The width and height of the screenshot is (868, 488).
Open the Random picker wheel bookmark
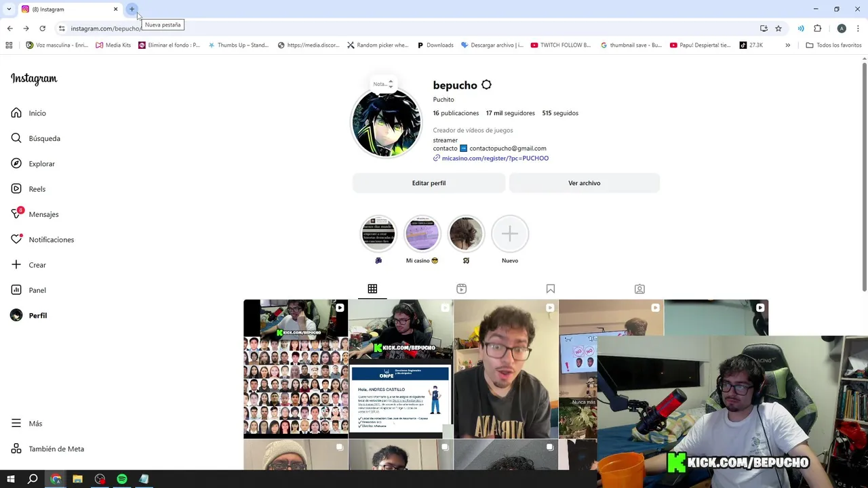pyautogui.click(x=378, y=45)
